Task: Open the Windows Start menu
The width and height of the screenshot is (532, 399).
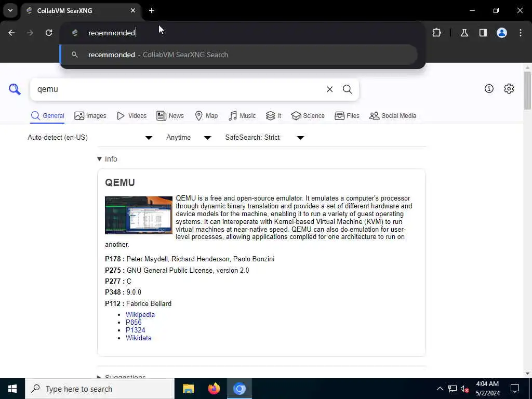Action: click(x=12, y=389)
